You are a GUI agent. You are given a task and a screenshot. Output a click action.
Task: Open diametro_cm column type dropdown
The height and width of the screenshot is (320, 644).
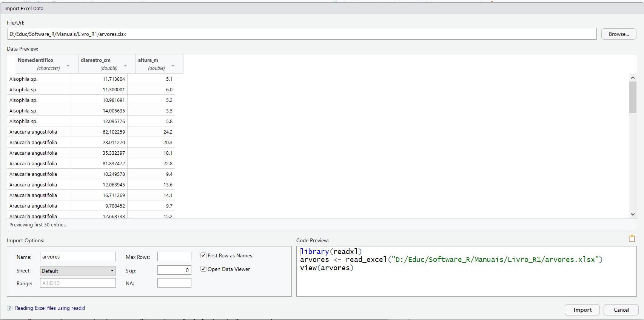(x=125, y=66)
